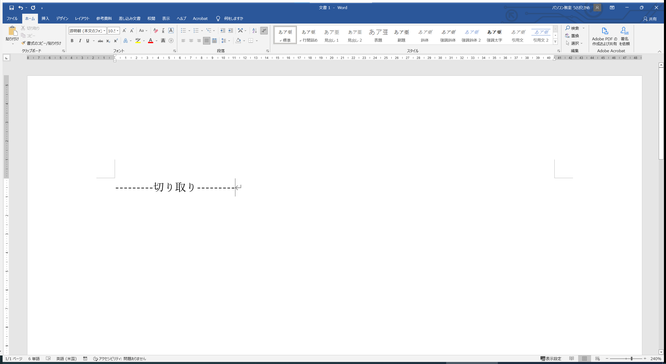Viewport: 666px width, 364px height.
Task: Click the distributed alignment icon
Action: tap(214, 41)
